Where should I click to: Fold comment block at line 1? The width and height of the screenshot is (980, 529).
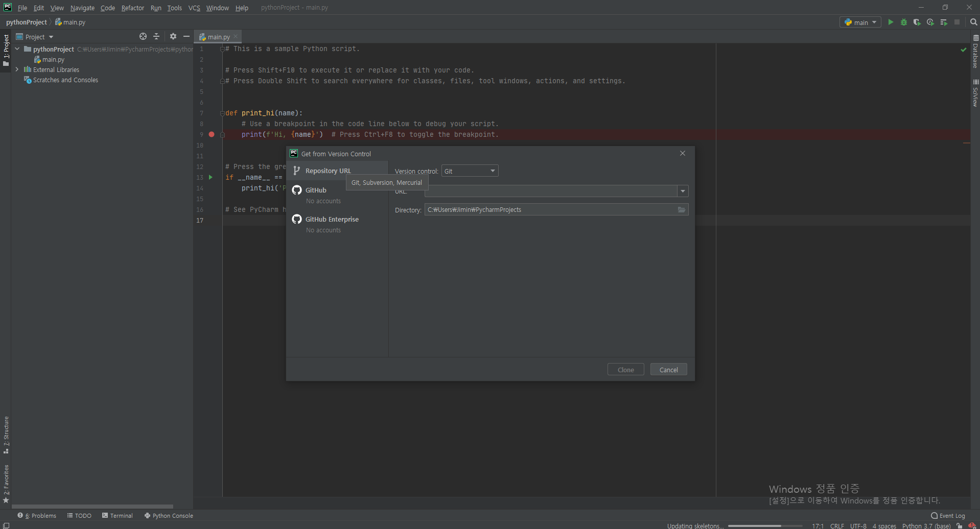[222, 49]
